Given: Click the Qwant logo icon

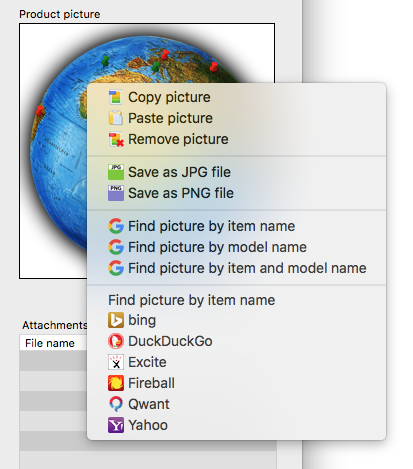Looking at the screenshot, I should [x=116, y=404].
